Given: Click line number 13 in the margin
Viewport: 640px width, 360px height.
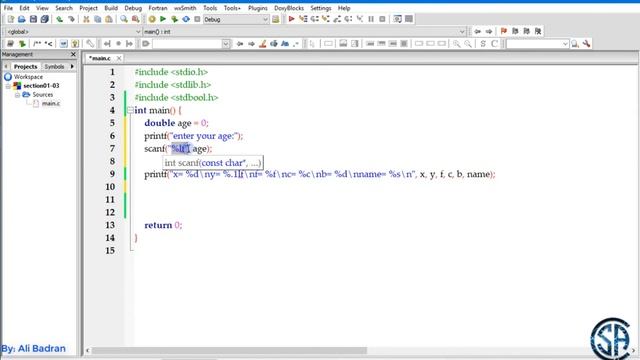Looking at the screenshot, I should click(110, 225).
